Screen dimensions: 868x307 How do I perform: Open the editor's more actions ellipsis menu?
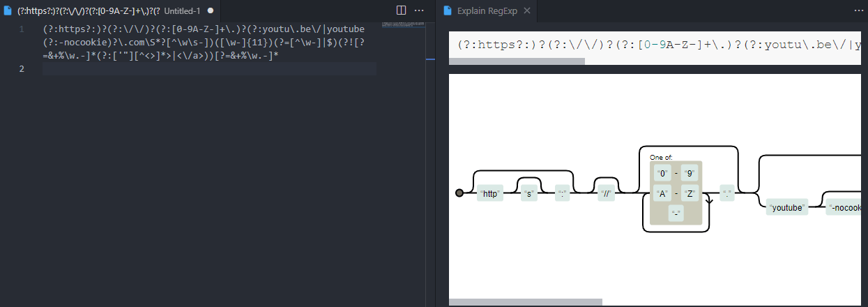coord(419,10)
